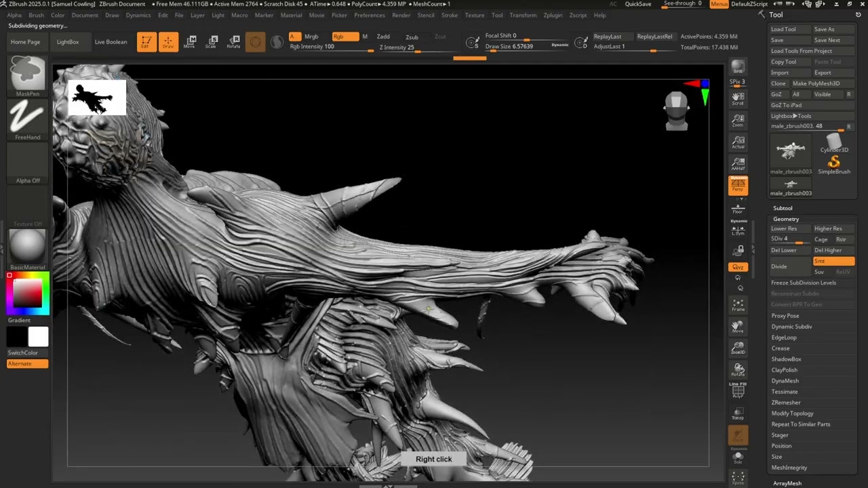Click the sculpt sphere brush icon in top shelf
The image size is (868, 488).
255,42
